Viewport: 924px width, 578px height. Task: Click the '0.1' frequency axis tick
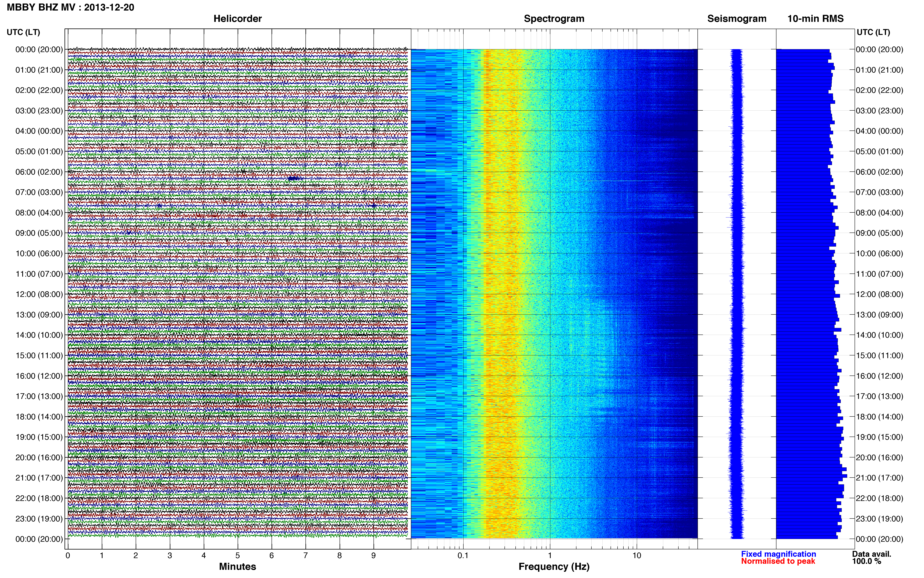(x=463, y=555)
